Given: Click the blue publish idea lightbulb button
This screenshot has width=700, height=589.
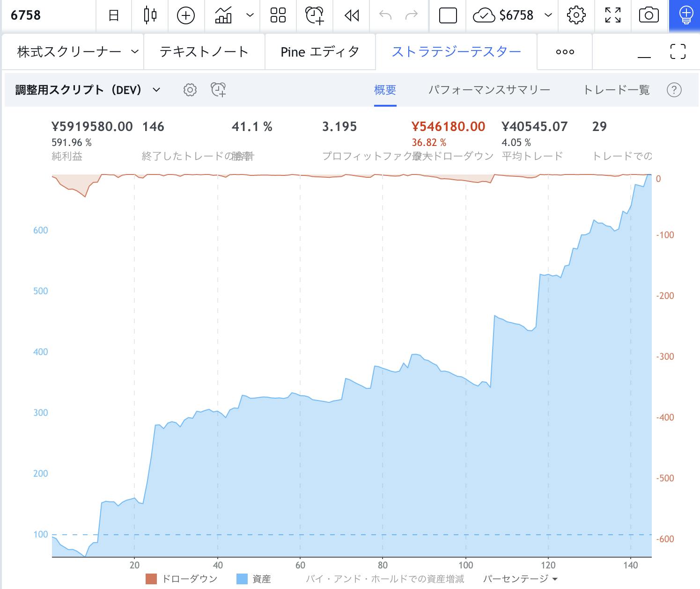Looking at the screenshot, I should point(685,15).
